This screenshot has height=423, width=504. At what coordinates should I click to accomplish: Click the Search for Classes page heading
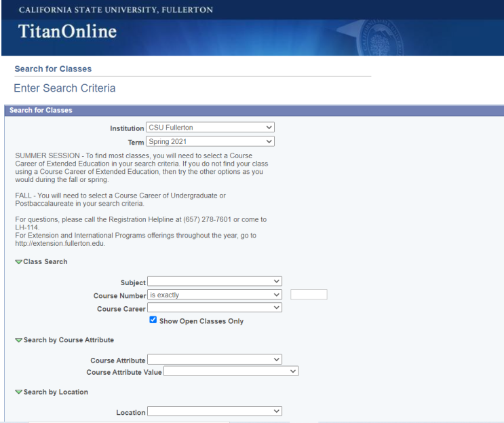point(53,69)
